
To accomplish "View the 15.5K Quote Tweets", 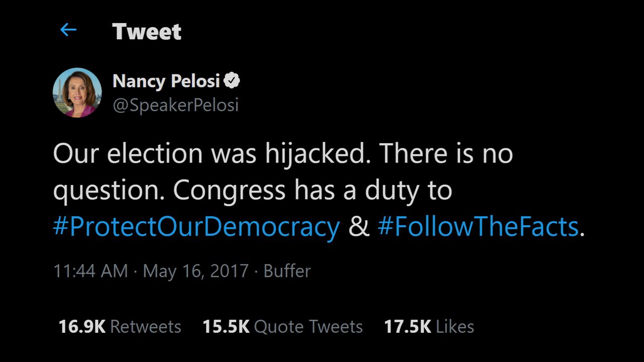I will pos(282,327).
